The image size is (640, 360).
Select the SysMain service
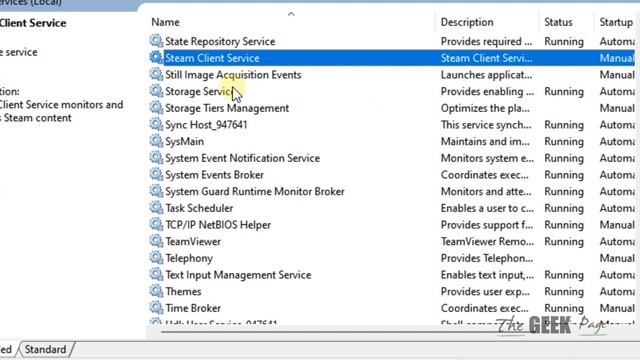coord(184,141)
